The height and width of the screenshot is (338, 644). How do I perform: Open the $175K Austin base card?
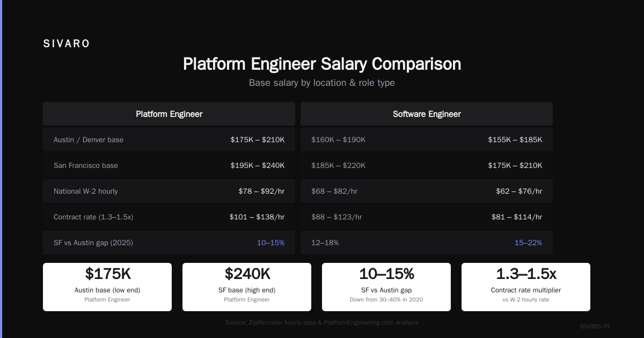coord(107,287)
